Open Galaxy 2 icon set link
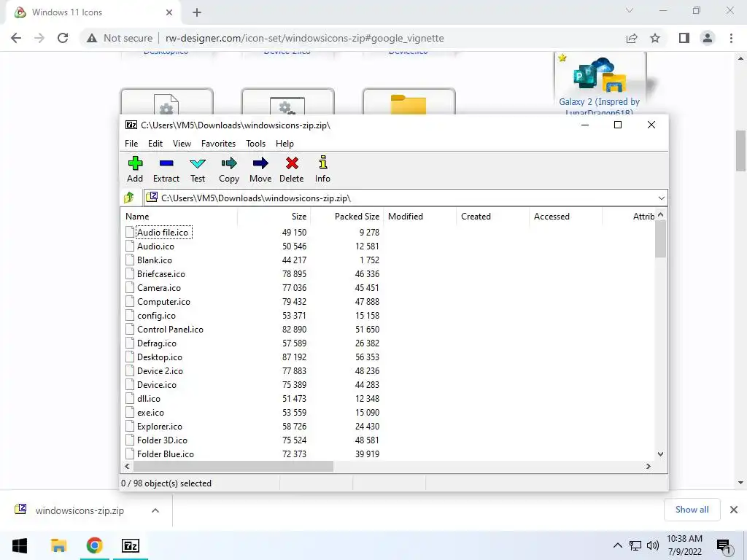 (x=600, y=106)
